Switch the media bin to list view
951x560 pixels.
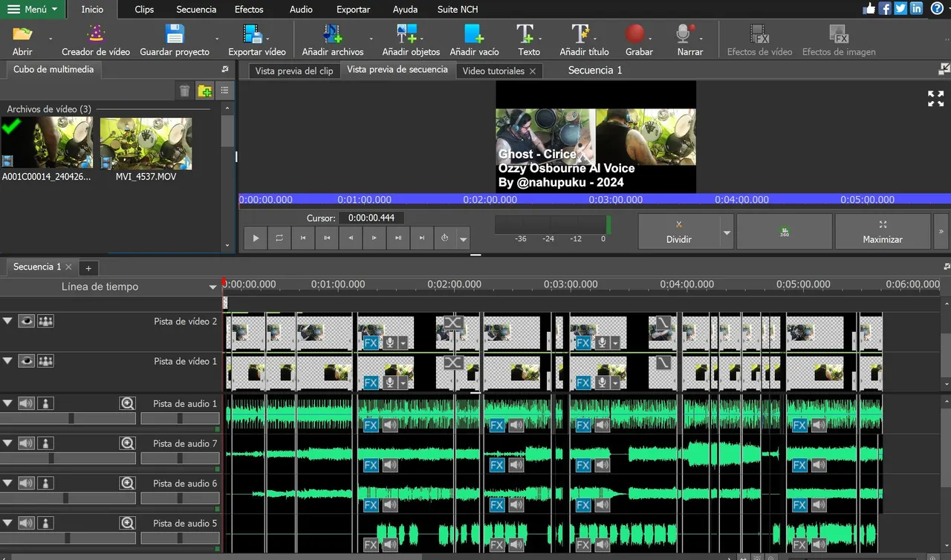click(224, 91)
